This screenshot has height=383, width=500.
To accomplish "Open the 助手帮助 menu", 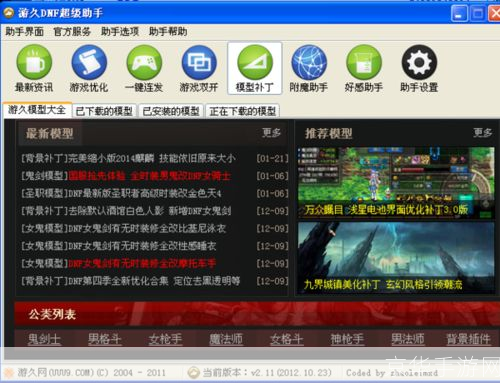I will tap(168, 32).
